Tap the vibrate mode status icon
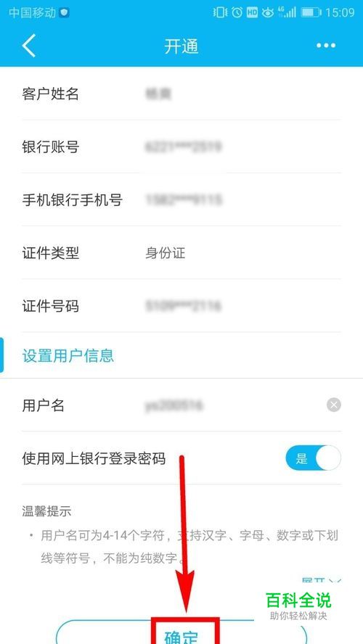363x644 pixels. pos(220,12)
